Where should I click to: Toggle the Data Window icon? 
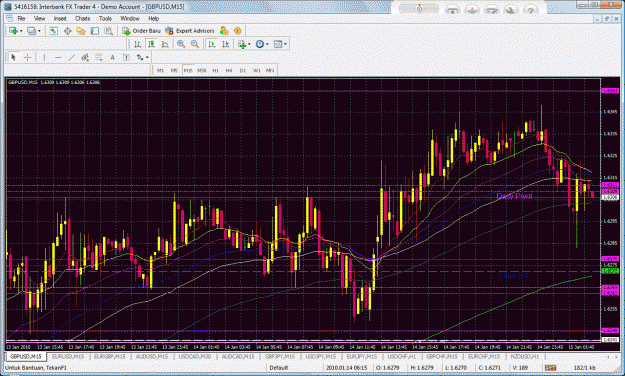pos(67,31)
